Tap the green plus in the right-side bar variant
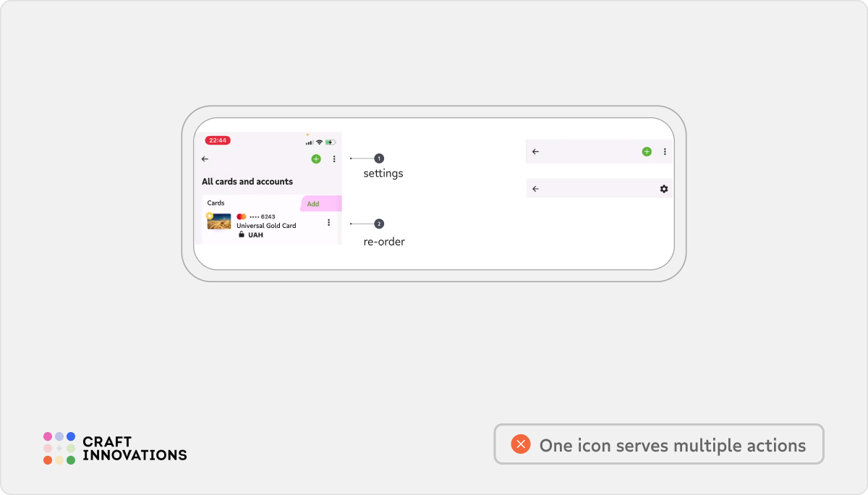 (x=647, y=151)
